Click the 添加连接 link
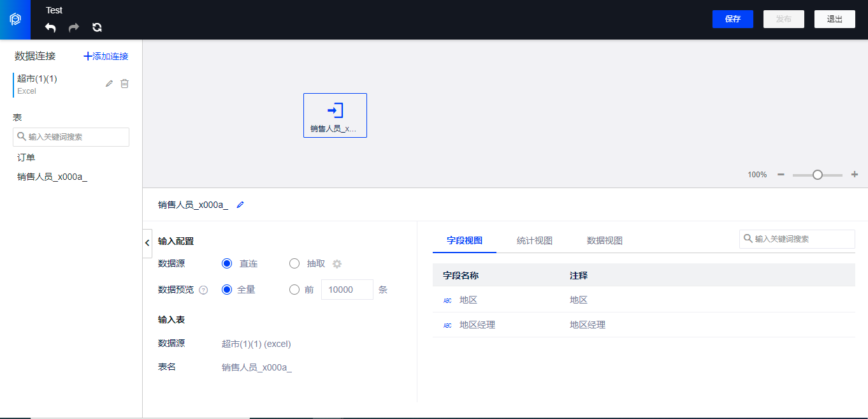The width and height of the screenshot is (868, 419). pyautogui.click(x=106, y=56)
